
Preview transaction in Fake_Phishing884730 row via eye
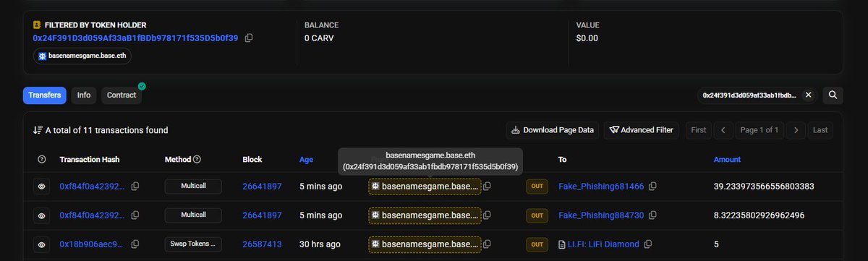click(x=42, y=215)
